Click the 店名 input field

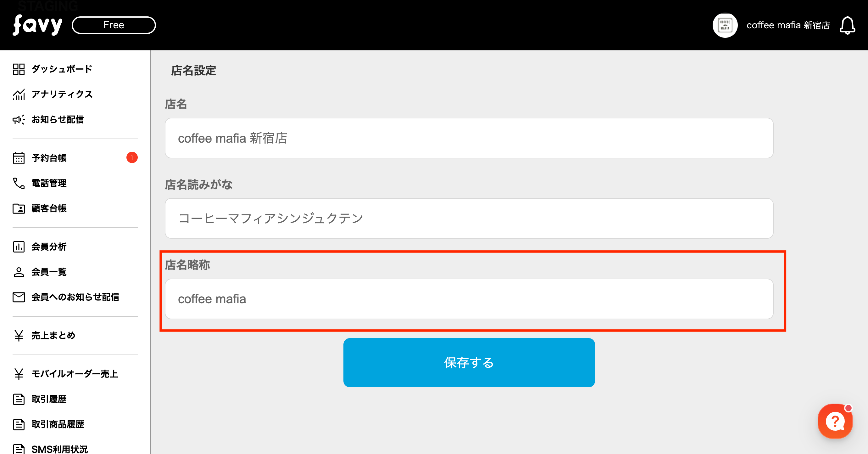(x=469, y=138)
